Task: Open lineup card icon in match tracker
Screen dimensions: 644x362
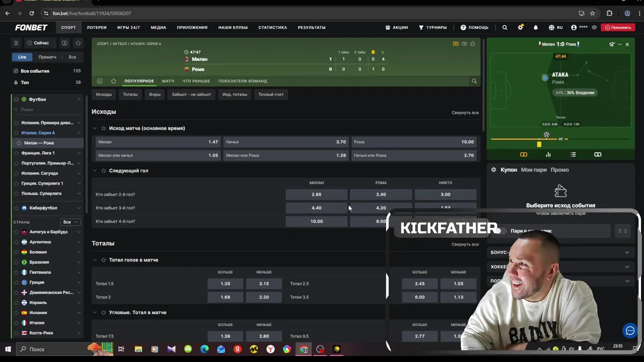Action: [x=598, y=154]
